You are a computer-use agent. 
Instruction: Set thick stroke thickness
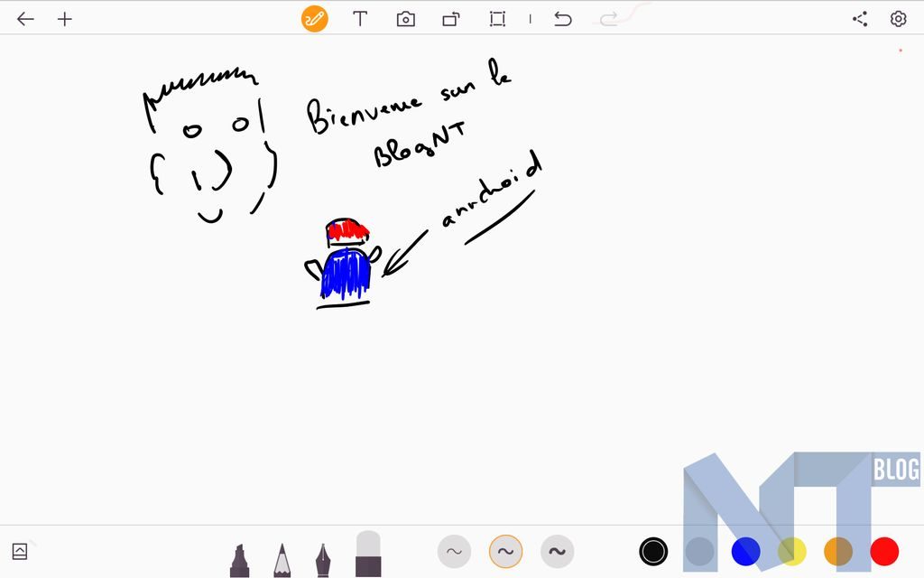tap(558, 552)
